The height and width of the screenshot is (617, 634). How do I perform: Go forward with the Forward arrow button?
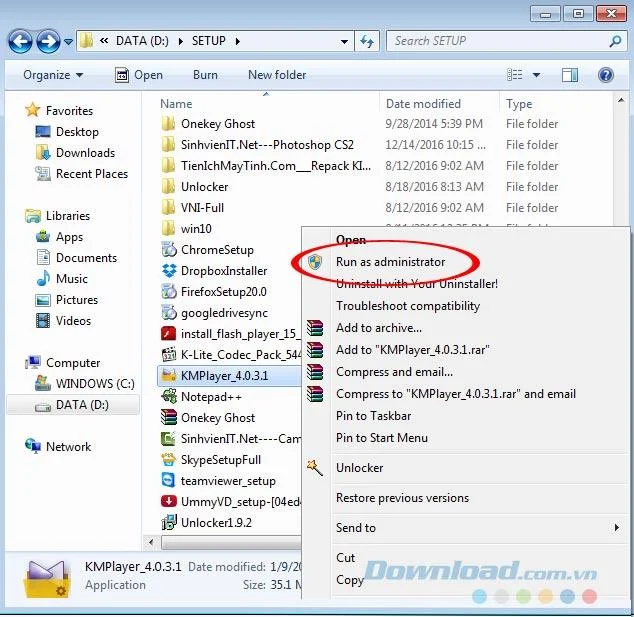tap(49, 41)
